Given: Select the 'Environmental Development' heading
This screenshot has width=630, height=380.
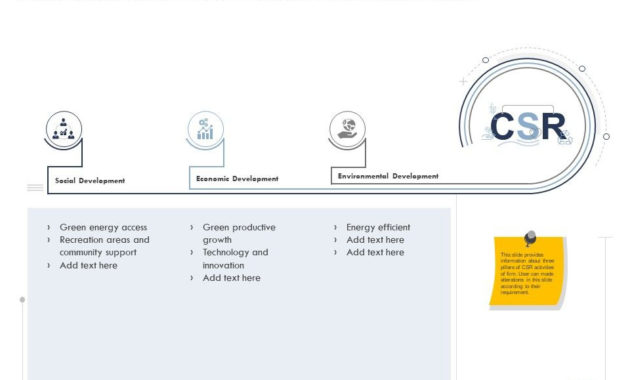Looking at the screenshot, I should [388, 176].
